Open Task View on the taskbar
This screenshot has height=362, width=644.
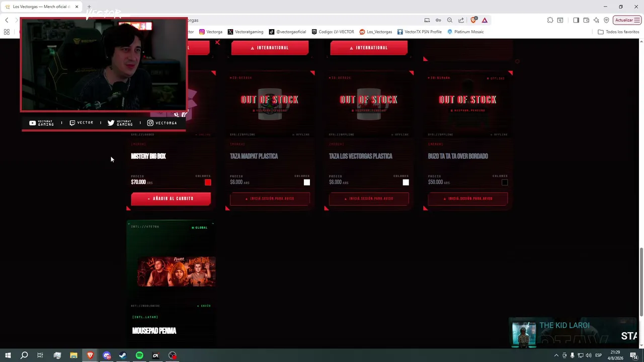pyautogui.click(x=40, y=355)
